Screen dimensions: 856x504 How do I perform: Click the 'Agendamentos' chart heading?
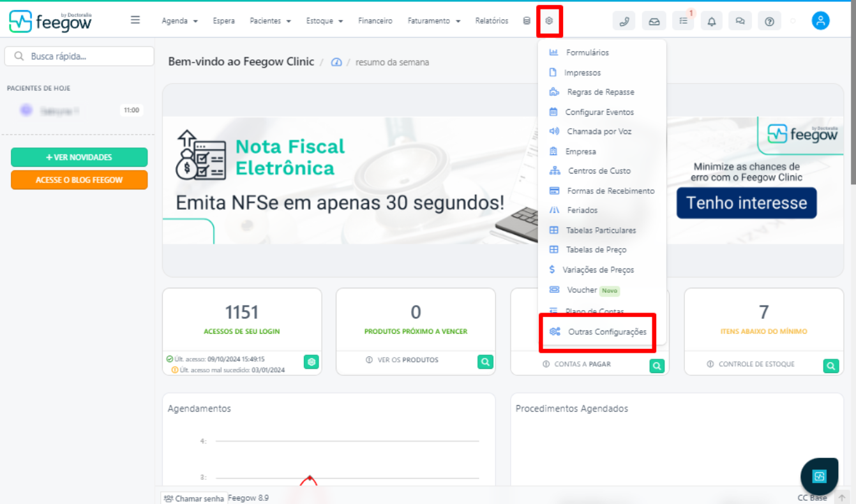(x=199, y=408)
